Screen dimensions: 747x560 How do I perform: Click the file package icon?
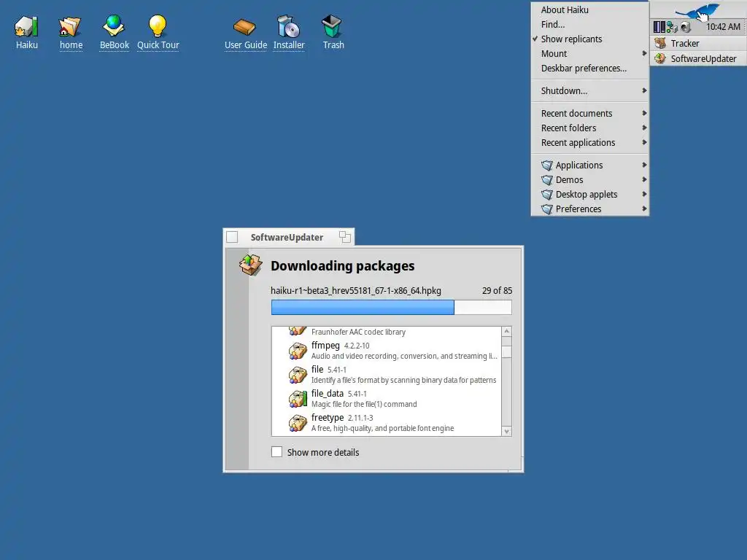pos(298,375)
